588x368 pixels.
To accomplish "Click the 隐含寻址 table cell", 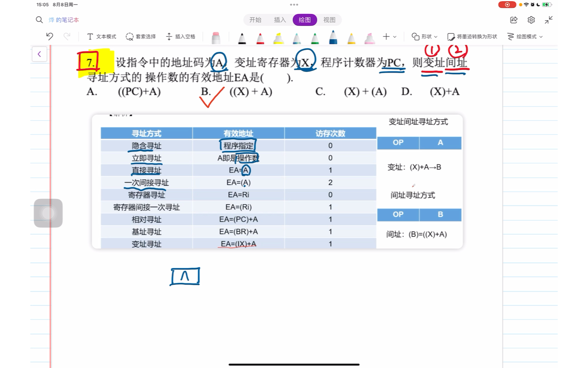I will point(147,146).
